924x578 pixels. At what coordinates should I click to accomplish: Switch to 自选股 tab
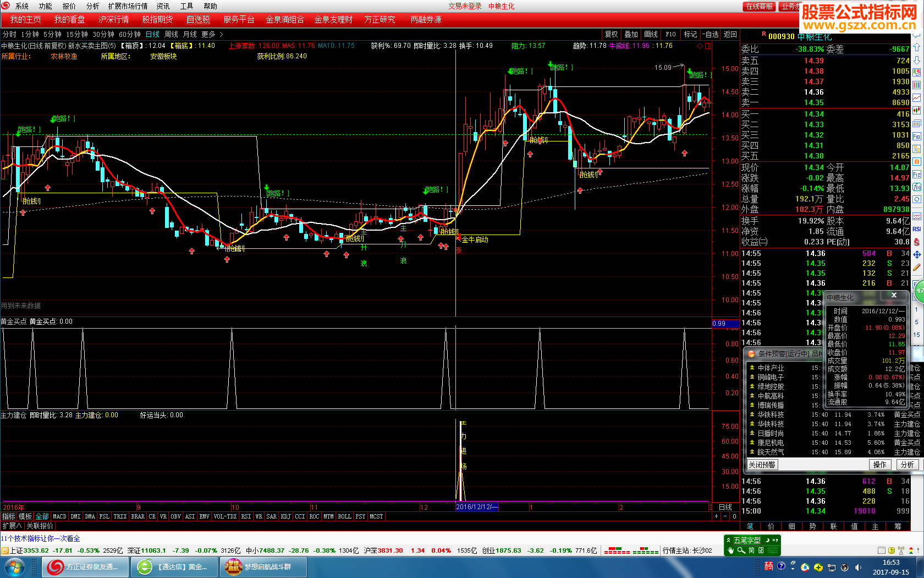(x=198, y=19)
